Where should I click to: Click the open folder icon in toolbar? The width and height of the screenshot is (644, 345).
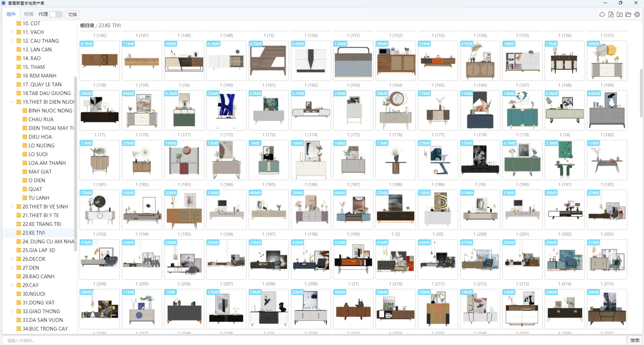[628, 14]
